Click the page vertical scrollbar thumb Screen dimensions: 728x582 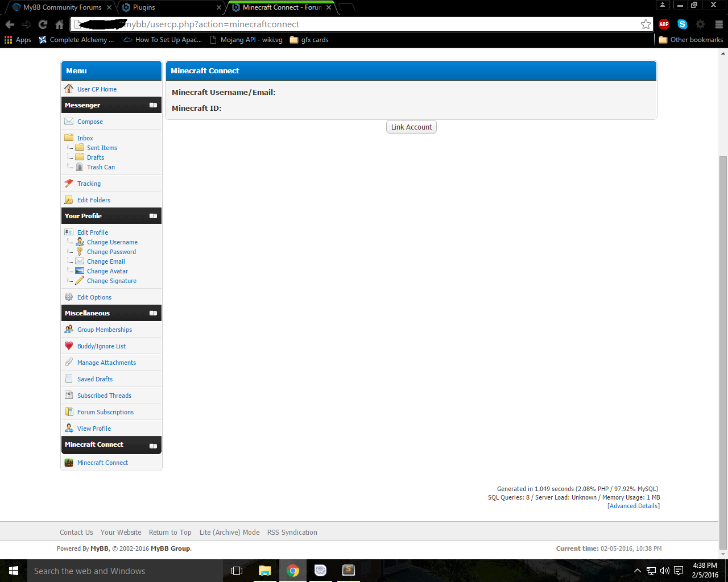tap(723, 352)
